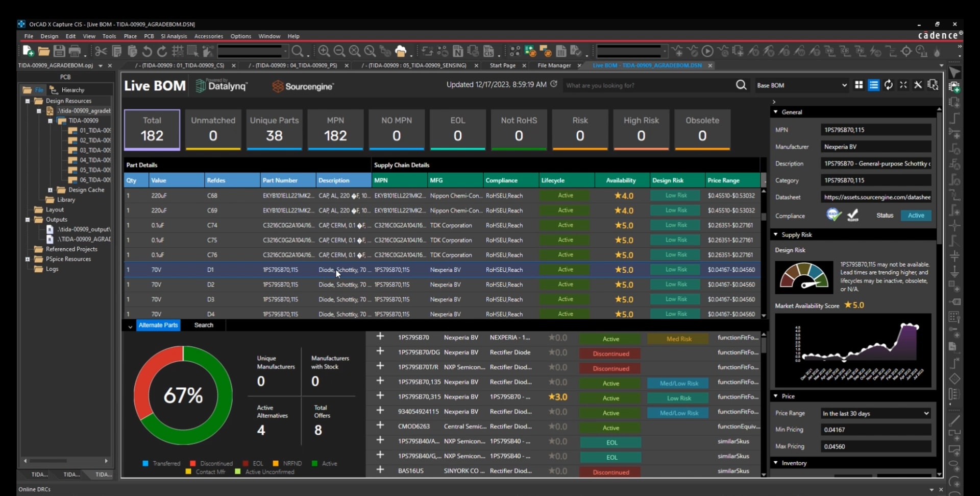980x496 pixels.
Task: Open the 'In the last 30 days' dropdown
Action: coord(876,413)
